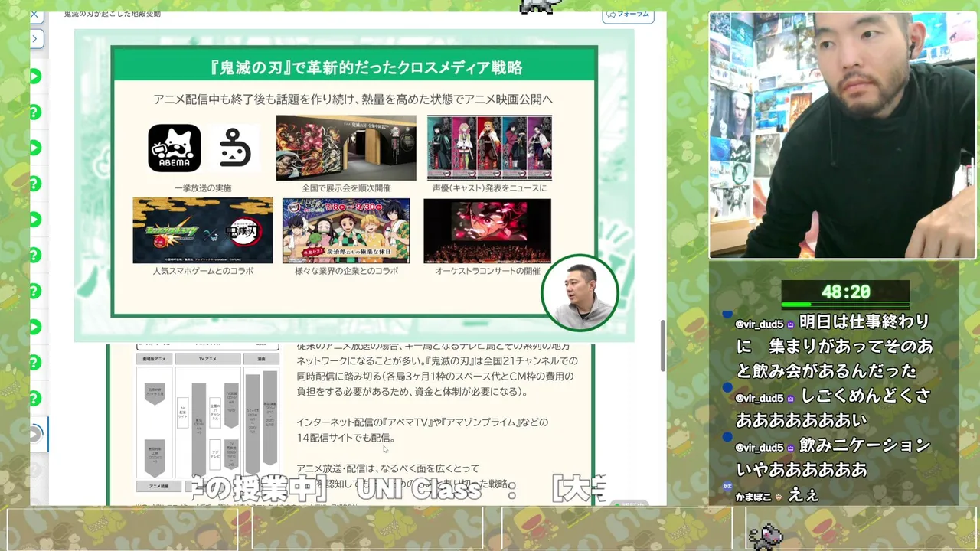Select the highlighted grey play icon in sidebar
Viewport: 980px width, 551px height.
coord(34,435)
